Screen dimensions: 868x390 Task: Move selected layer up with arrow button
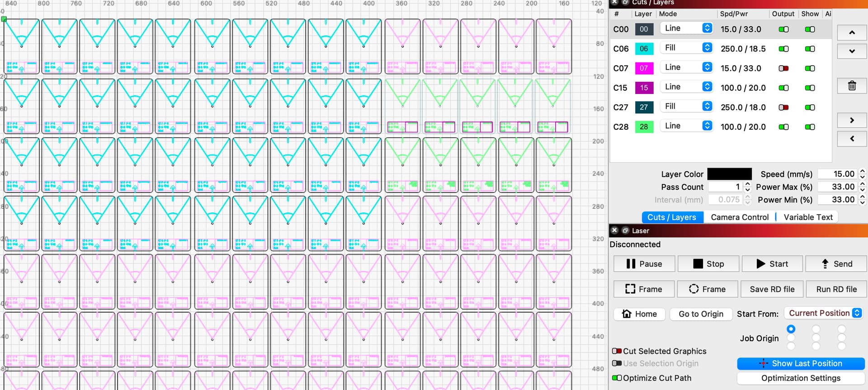[852, 33]
